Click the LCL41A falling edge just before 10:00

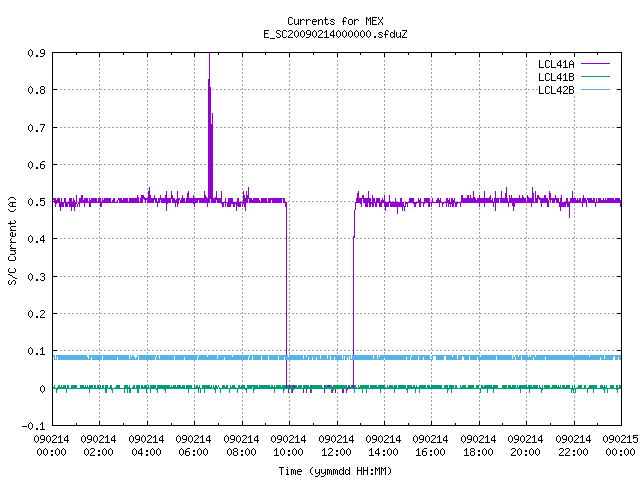pos(287,296)
